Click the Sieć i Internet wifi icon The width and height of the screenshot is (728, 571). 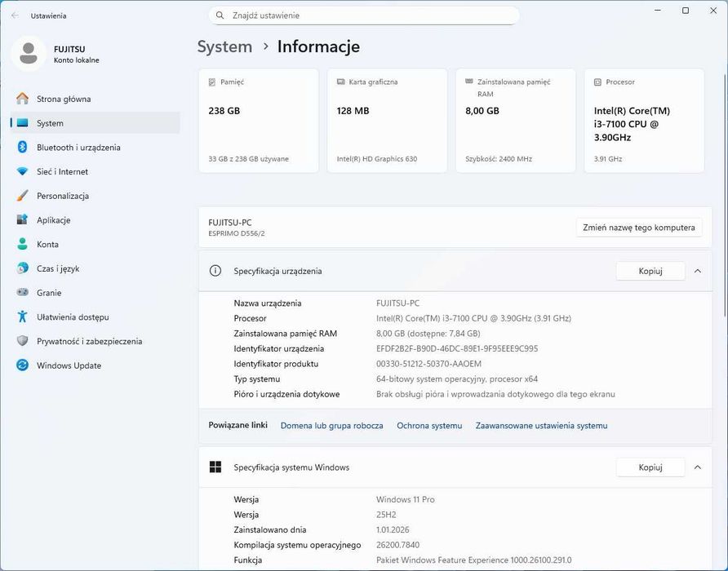pyautogui.click(x=22, y=171)
